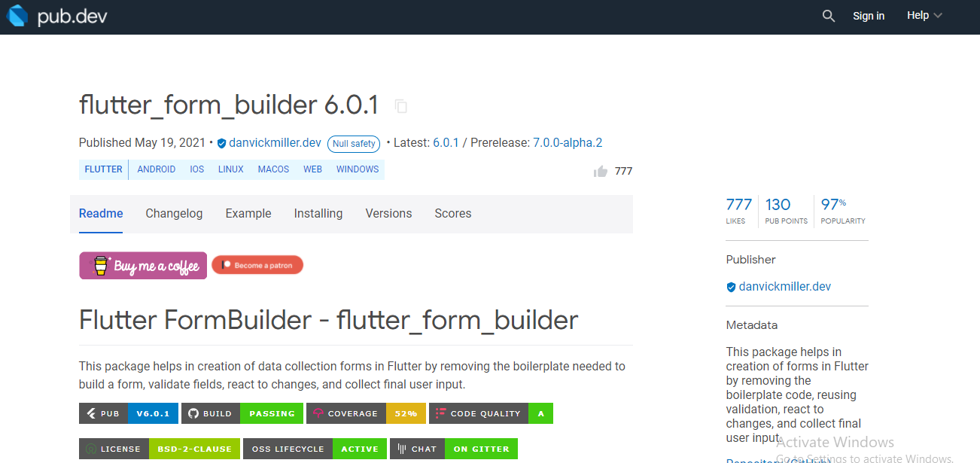Image resolution: width=980 pixels, height=463 pixels.
Task: Click the 777 likes score
Action: pyautogui.click(x=738, y=210)
